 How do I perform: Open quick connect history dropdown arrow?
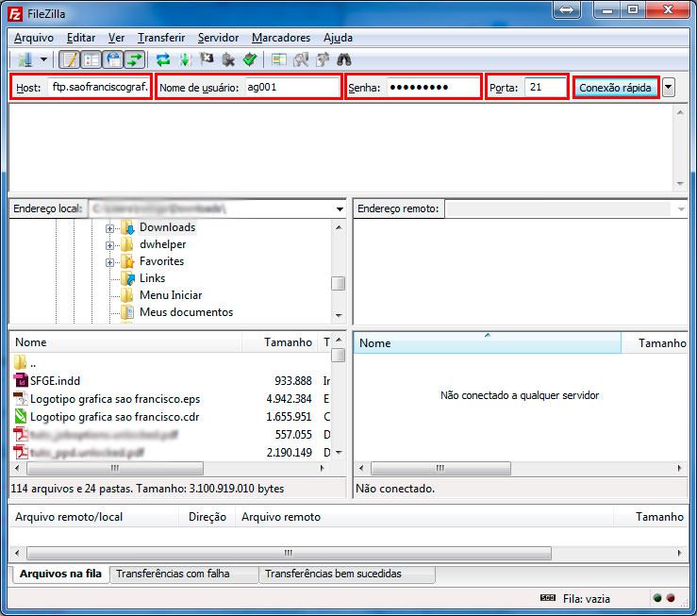[668, 87]
